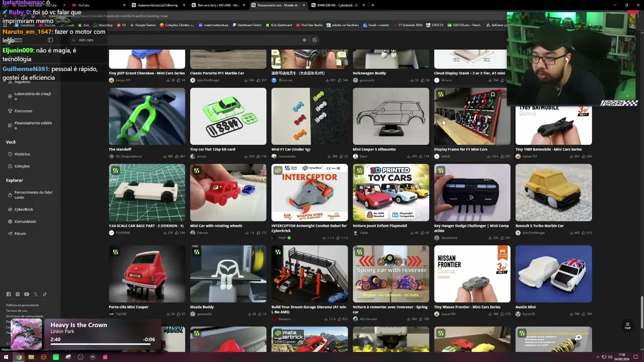The width and height of the screenshot is (644, 362).
Task: Click the 1:64 SCALE CAR BASE PART title
Action: click(146, 226)
